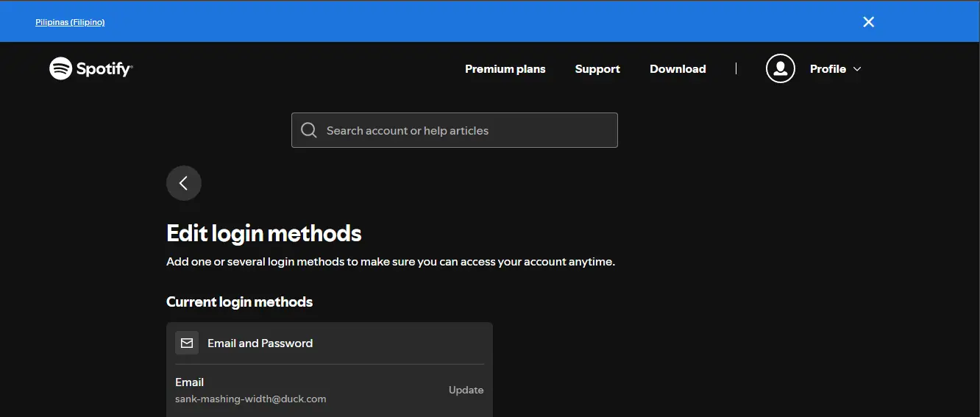Click the search magnifier icon
The image size is (980, 417).
[309, 130]
